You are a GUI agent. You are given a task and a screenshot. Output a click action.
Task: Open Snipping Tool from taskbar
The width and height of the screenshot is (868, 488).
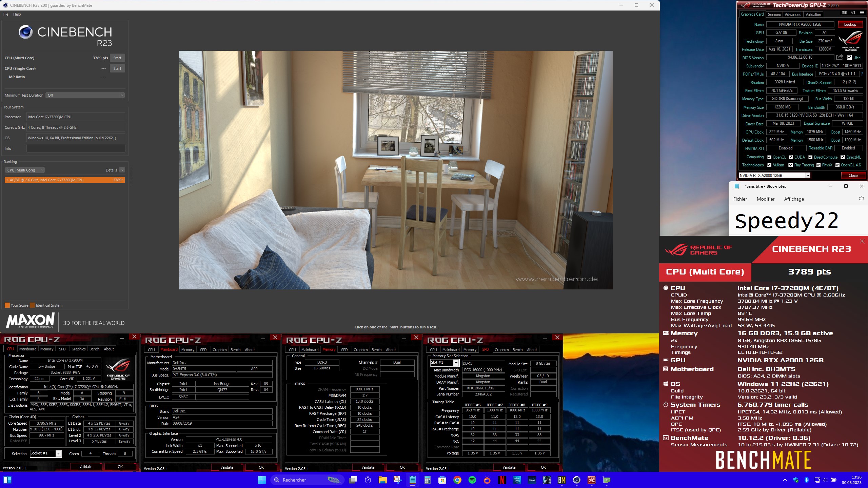click(x=397, y=480)
